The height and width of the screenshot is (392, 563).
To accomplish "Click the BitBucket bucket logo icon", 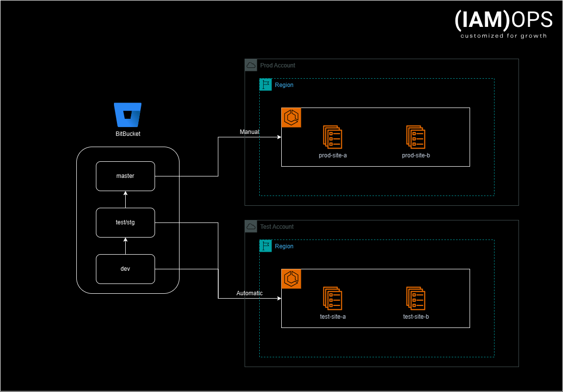I will [128, 115].
